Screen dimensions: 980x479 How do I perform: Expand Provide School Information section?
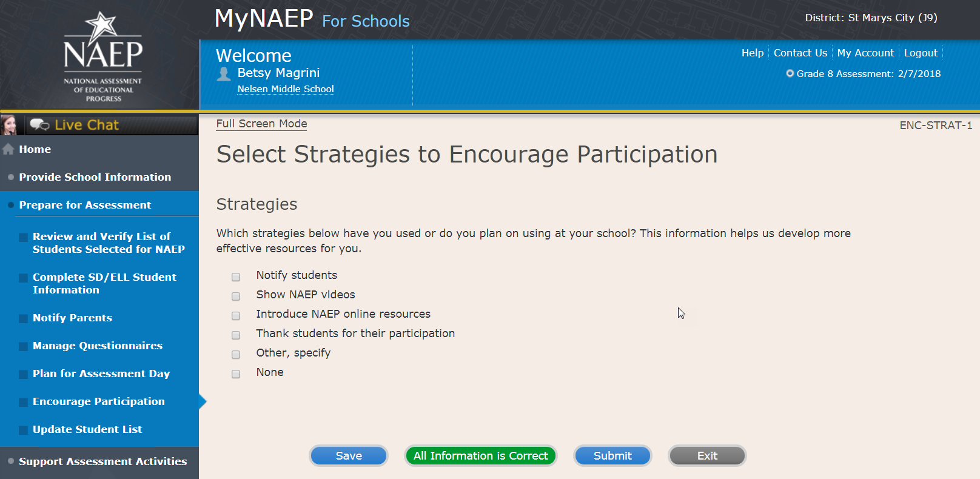point(95,177)
